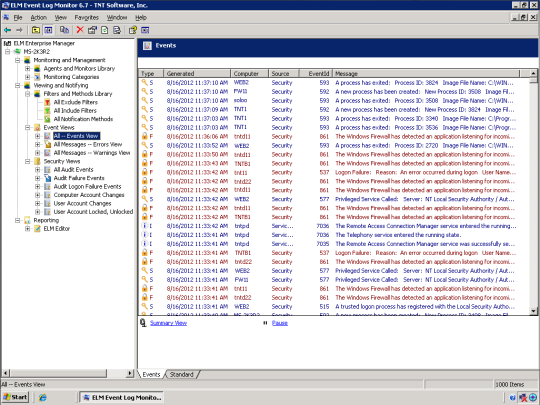
Task: Click the Up one level folder icon
Action: pyautogui.click(x=35, y=30)
